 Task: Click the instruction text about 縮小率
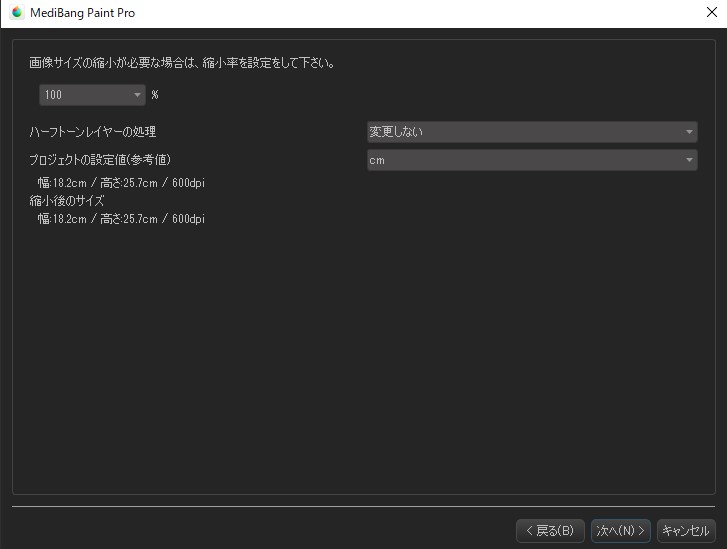point(182,62)
